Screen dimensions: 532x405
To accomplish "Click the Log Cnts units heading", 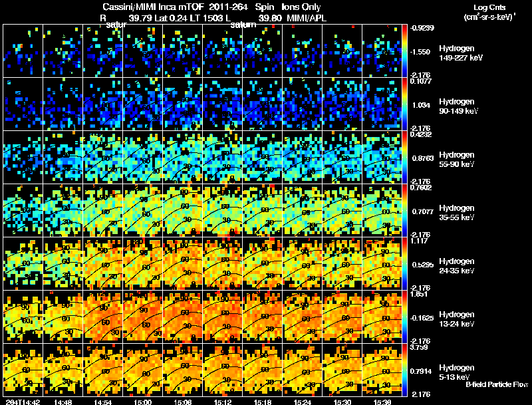I will pos(489,12).
